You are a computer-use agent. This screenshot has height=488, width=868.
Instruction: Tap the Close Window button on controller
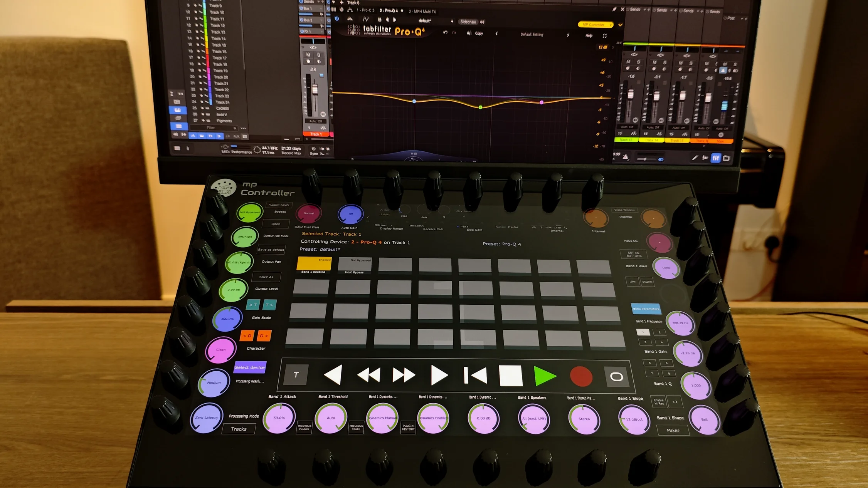point(624,210)
